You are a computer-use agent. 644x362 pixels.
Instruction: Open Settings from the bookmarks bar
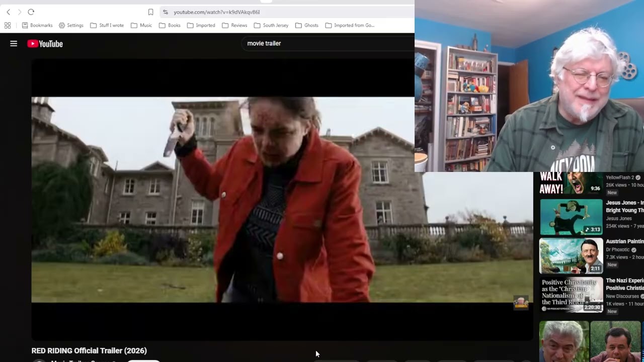click(71, 25)
